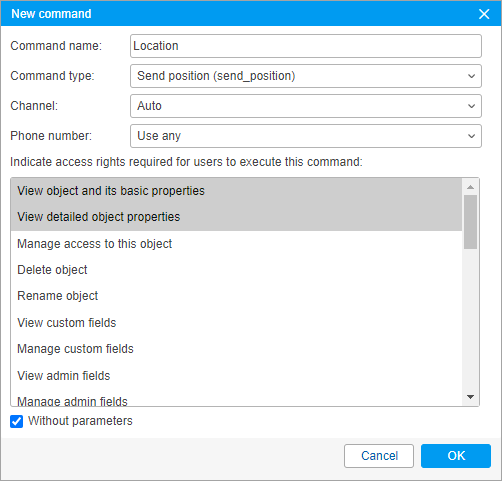Click the list scroll down arrow
The height and width of the screenshot is (481, 502).
tap(470, 397)
